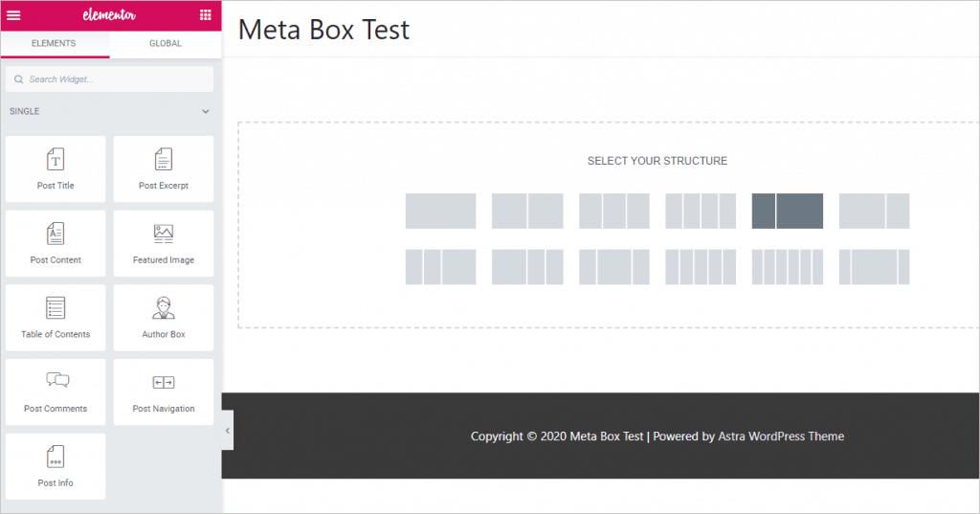This screenshot has width=980, height=514.
Task: Open the widgets grid icon
Action: tap(206, 14)
